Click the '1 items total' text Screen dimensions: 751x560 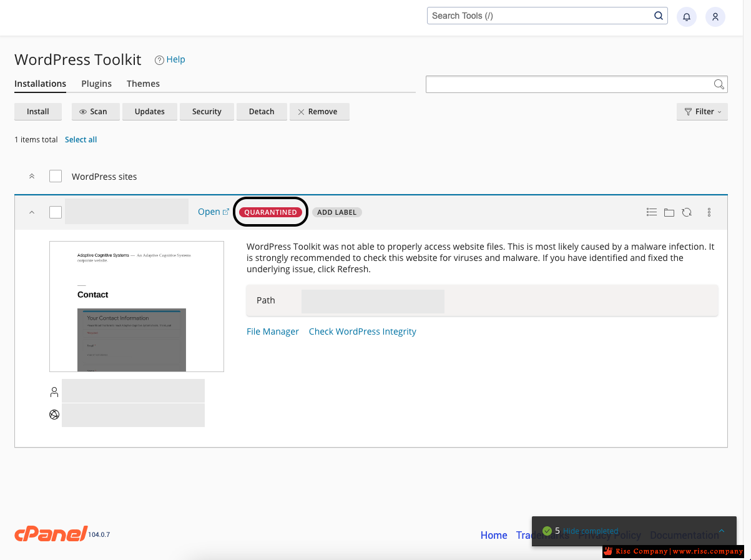[36, 140]
